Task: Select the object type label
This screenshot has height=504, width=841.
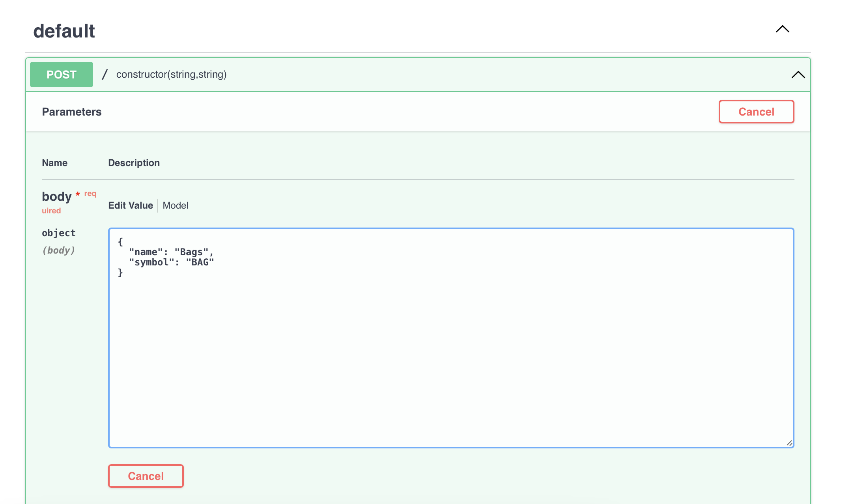Action: click(59, 233)
